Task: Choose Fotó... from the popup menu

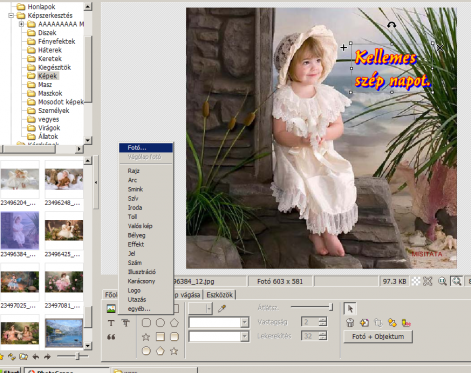Action: 146,148
